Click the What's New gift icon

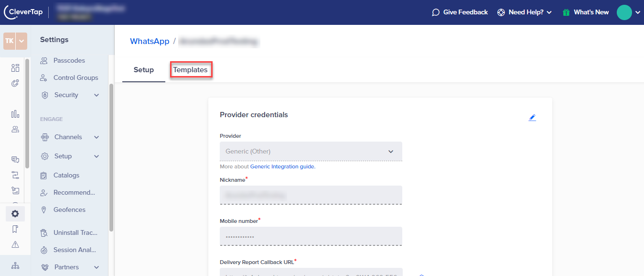(566, 12)
